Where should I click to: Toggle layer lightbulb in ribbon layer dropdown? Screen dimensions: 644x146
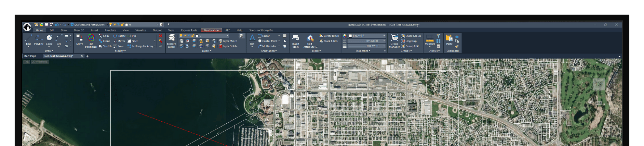[x=181, y=36]
